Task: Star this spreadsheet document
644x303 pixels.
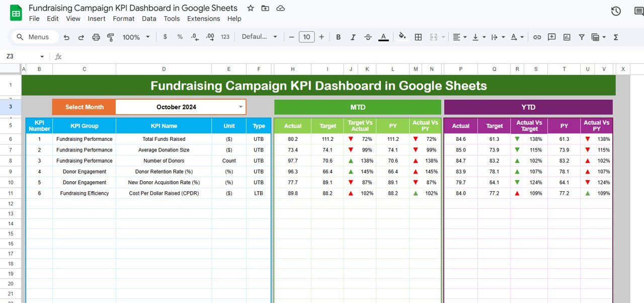Action: click(x=250, y=8)
